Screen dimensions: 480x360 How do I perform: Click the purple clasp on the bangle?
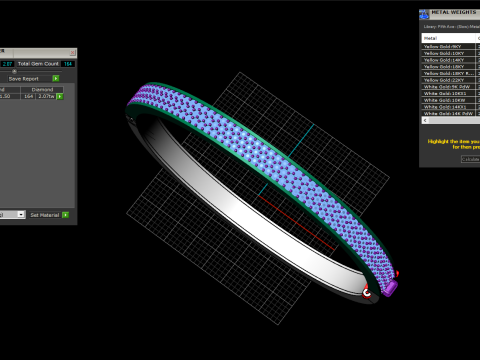pos(390,289)
